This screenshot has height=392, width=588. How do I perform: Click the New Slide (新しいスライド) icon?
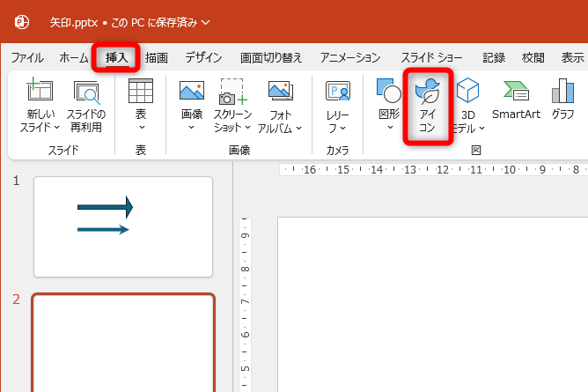click(40, 89)
